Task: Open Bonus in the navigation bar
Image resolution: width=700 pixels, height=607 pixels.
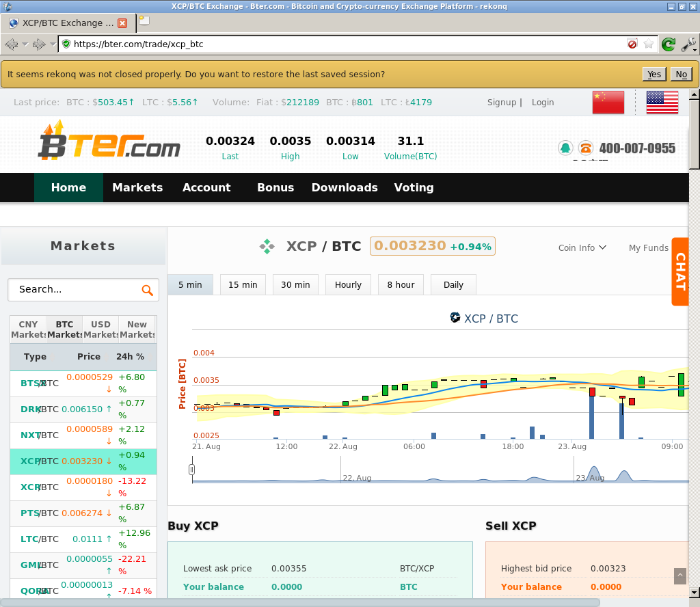Action: click(x=275, y=187)
